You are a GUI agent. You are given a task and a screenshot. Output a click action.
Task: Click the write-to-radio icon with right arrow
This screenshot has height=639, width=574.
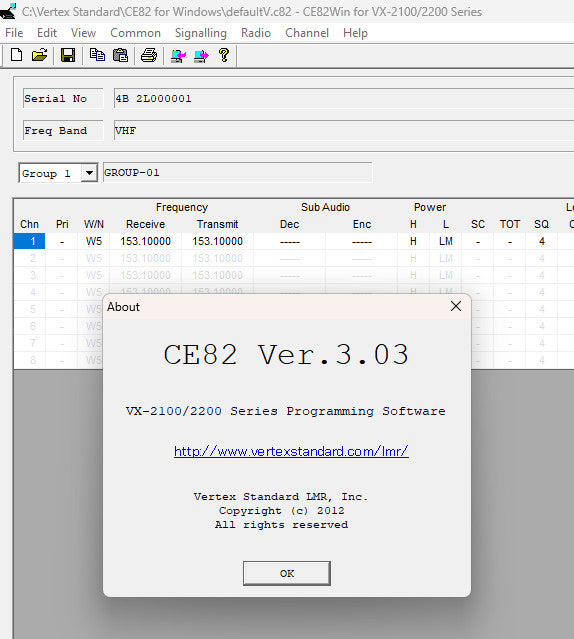tap(201, 55)
